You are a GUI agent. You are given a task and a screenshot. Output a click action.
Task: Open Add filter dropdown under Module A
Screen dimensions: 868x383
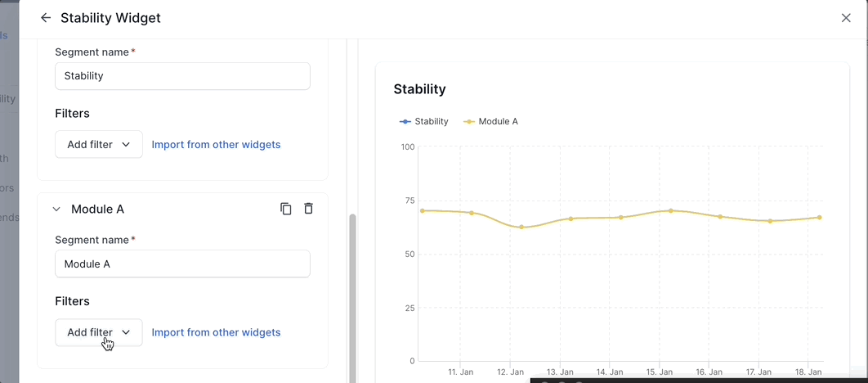(x=98, y=332)
